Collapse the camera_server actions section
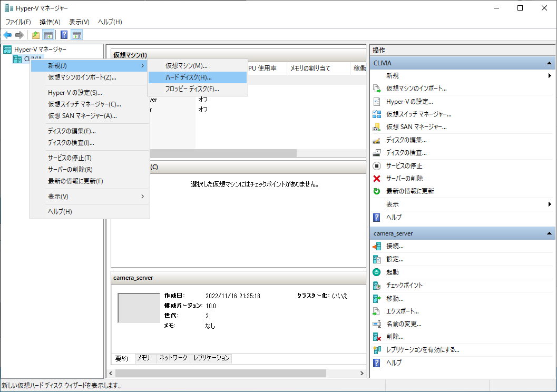Screen dimensions: 557x392 point(549,233)
